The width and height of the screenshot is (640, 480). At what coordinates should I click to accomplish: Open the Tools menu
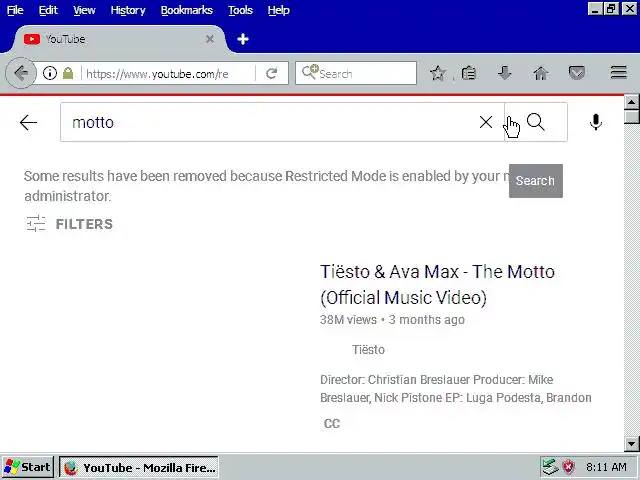240,10
